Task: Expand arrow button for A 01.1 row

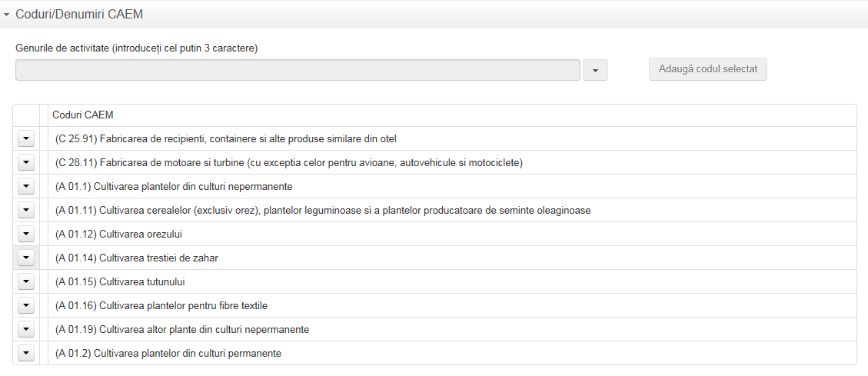Action: pyautogui.click(x=25, y=186)
